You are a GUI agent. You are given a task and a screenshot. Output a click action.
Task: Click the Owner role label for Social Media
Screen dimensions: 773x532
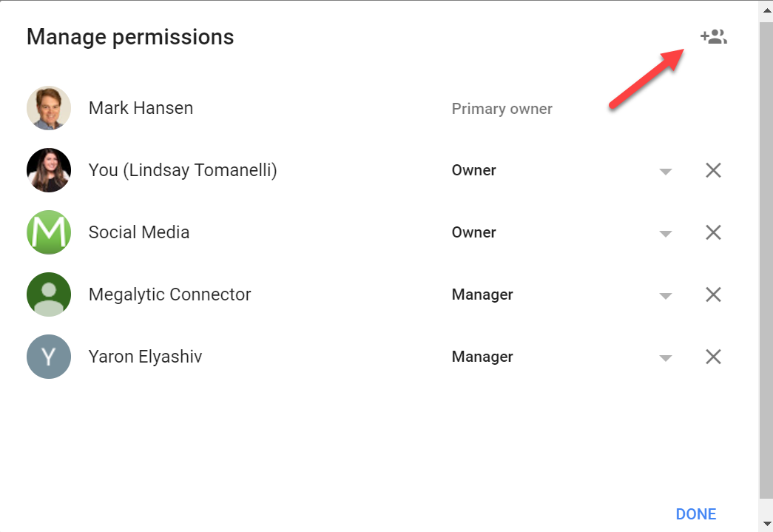click(x=474, y=232)
